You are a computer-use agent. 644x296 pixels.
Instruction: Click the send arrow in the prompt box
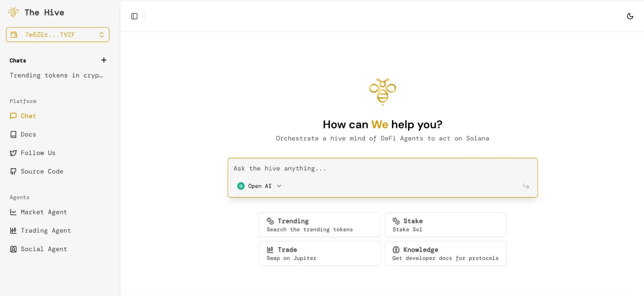pos(526,186)
